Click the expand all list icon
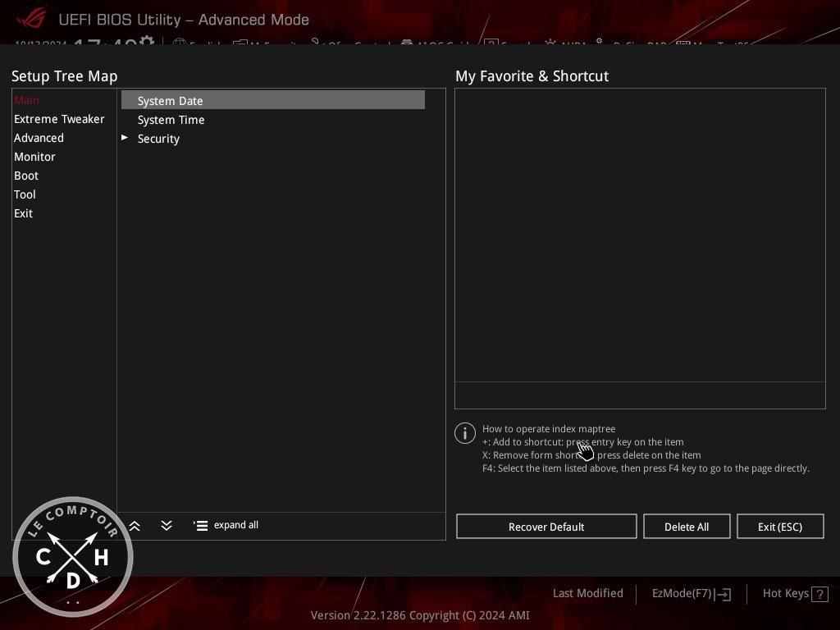The height and width of the screenshot is (630, 840). click(x=201, y=526)
